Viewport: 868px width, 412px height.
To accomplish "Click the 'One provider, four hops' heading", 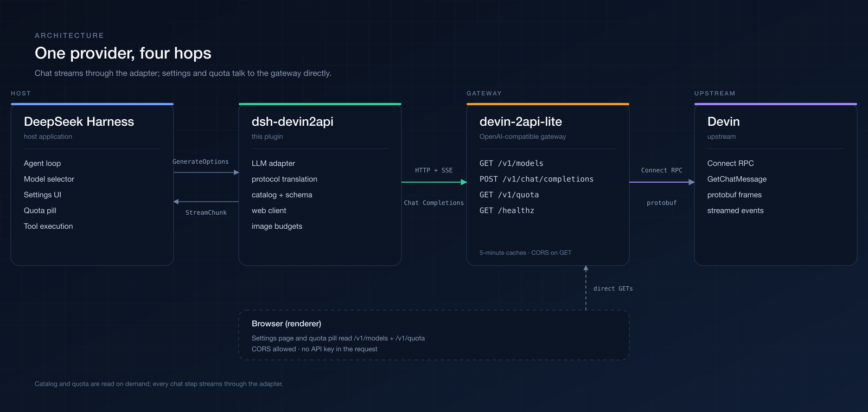I will coord(123,53).
